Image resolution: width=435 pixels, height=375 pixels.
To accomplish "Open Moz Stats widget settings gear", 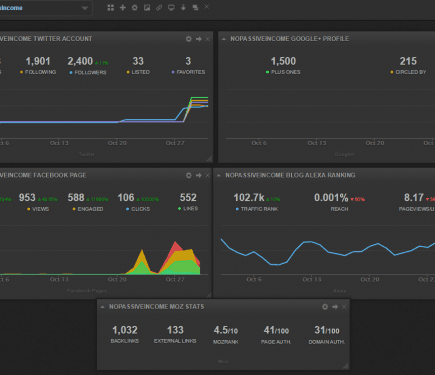I will tap(325, 307).
